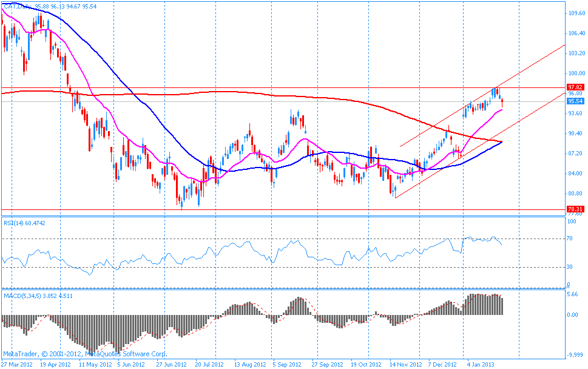Click the 30 level on RSI scale

tap(570, 266)
